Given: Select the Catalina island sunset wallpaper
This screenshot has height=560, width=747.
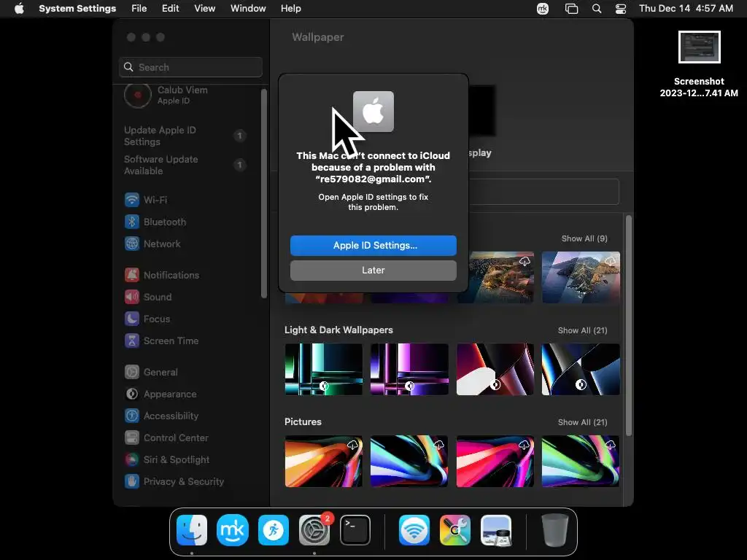Looking at the screenshot, I should coord(500,277).
